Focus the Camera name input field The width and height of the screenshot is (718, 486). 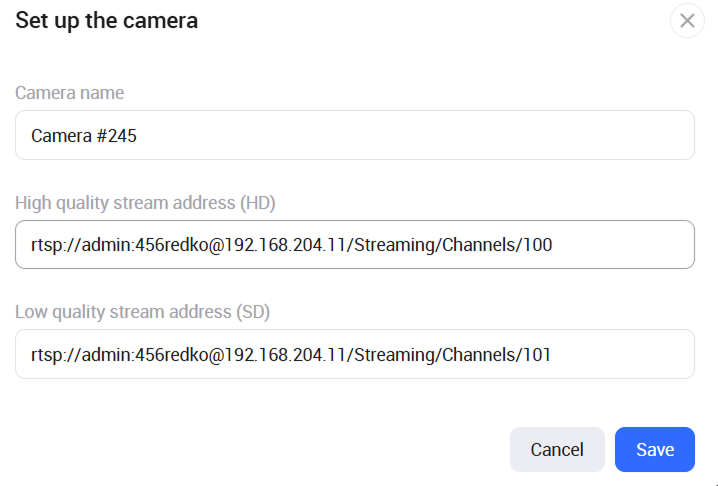click(x=354, y=135)
